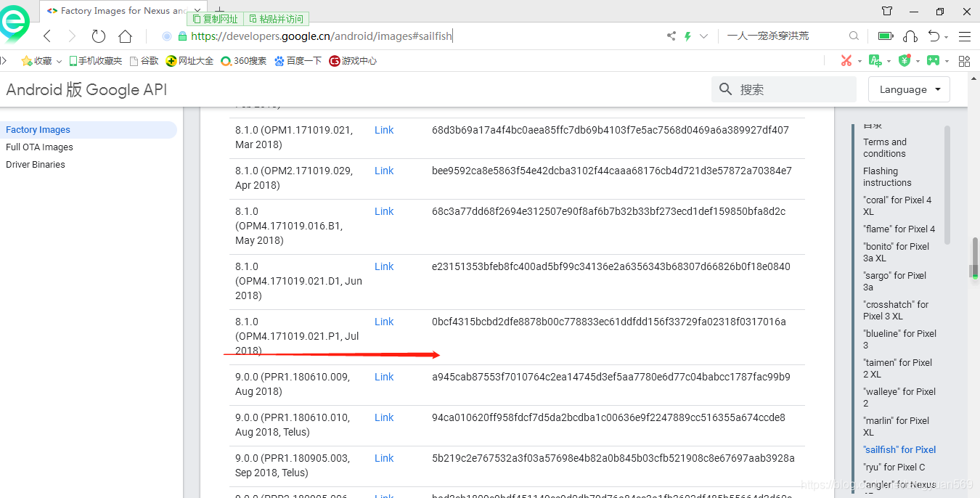The width and height of the screenshot is (980, 498).
Task: Click the green game controller icon
Action: [934, 61]
